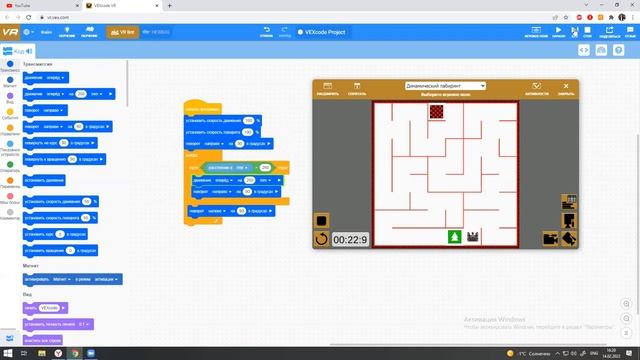This screenshot has height=360, width=640.
Task: Open the playground selection dropdown
Action: click(x=445, y=86)
